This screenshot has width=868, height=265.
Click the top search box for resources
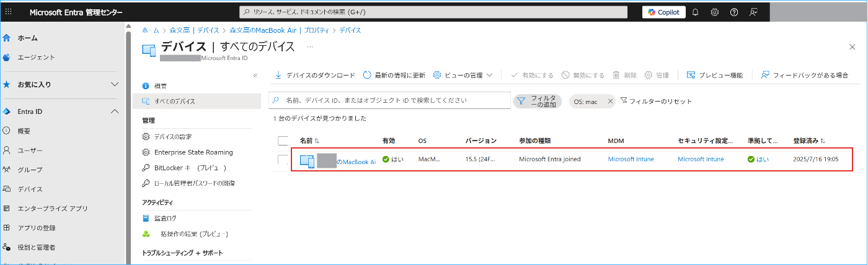[x=433, y=12]
